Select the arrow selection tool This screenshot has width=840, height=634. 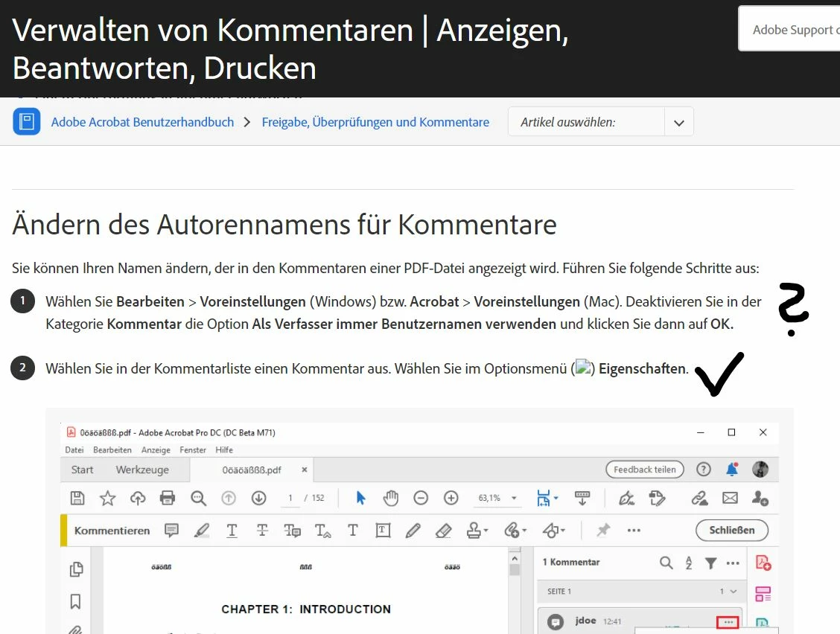[x=360, y=498]
